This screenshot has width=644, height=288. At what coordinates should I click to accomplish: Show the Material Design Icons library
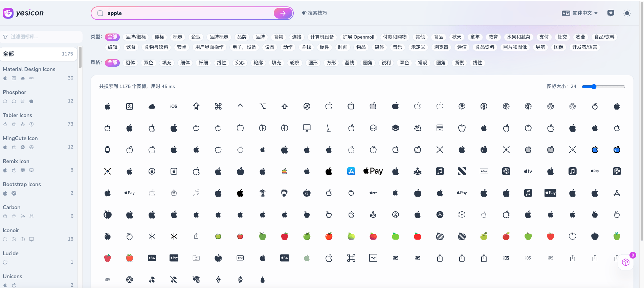point(38,73)
